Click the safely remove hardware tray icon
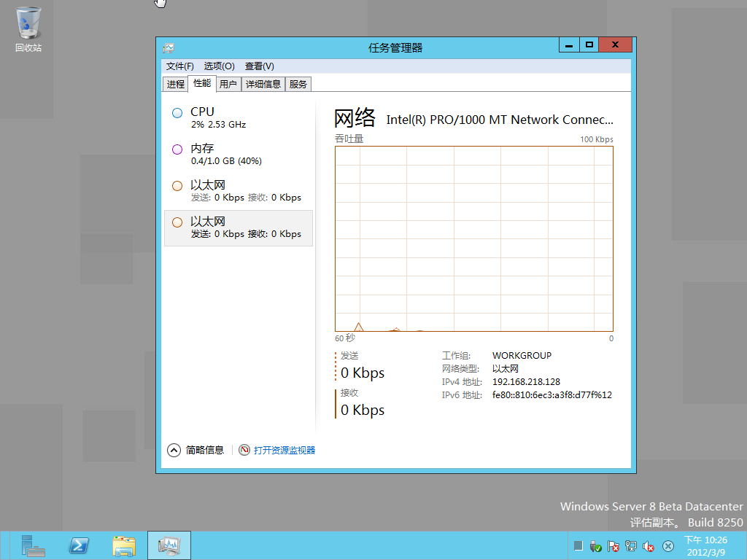 click(595, 546)
